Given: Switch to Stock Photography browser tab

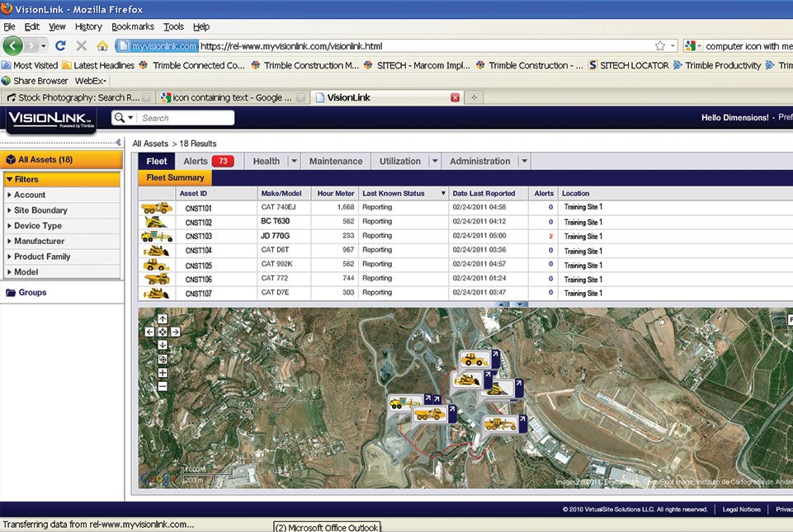Looking at the screenshot, I should point(78,97).
